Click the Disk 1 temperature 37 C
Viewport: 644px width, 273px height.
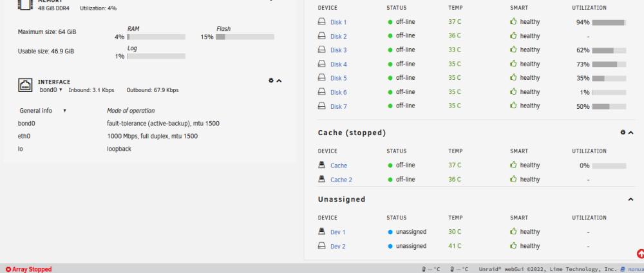coord(455,22)
